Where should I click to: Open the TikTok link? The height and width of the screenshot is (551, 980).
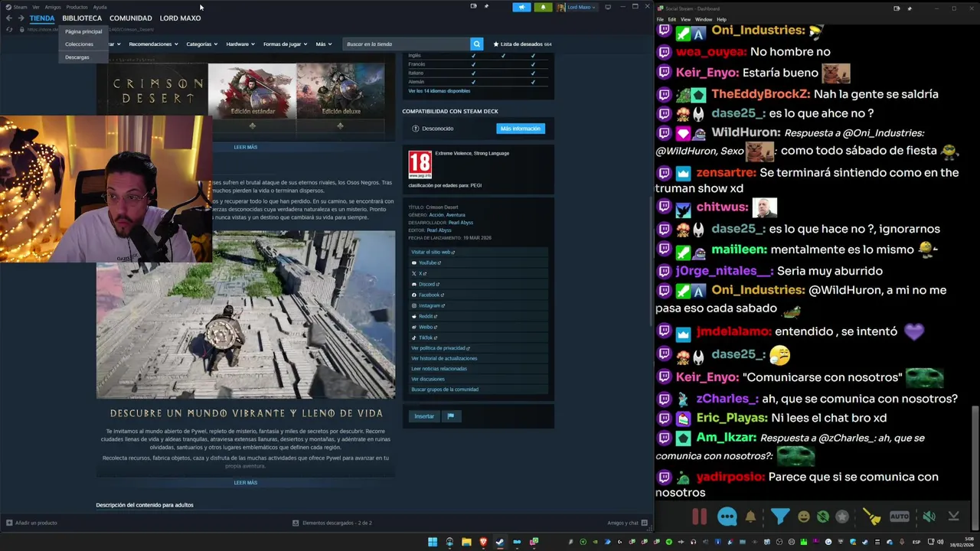[479, 337]
